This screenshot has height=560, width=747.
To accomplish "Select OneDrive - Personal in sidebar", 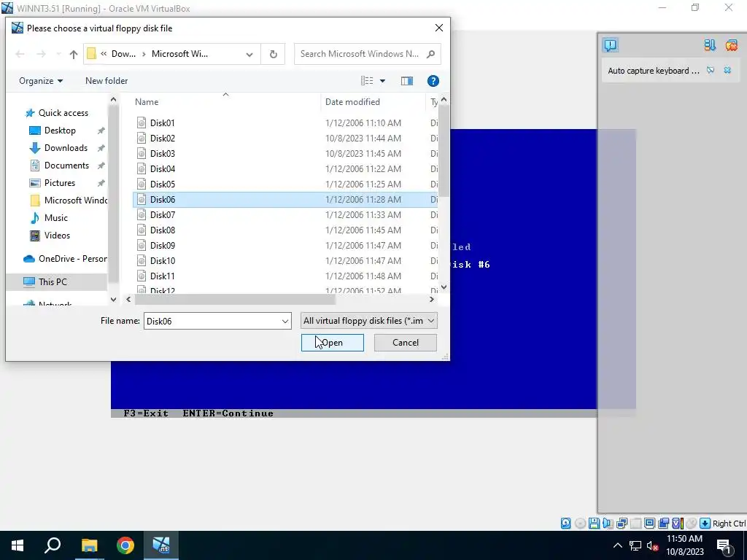I will pos(65,259).
